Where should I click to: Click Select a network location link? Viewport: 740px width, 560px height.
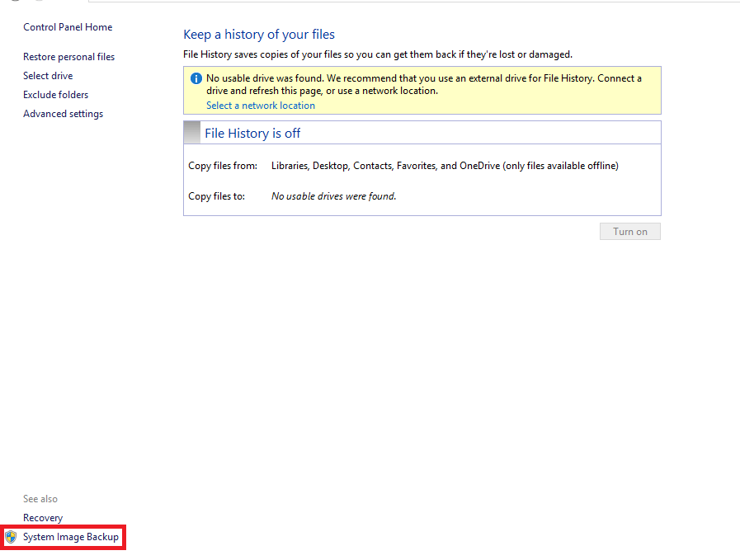[x=260, y=106]
